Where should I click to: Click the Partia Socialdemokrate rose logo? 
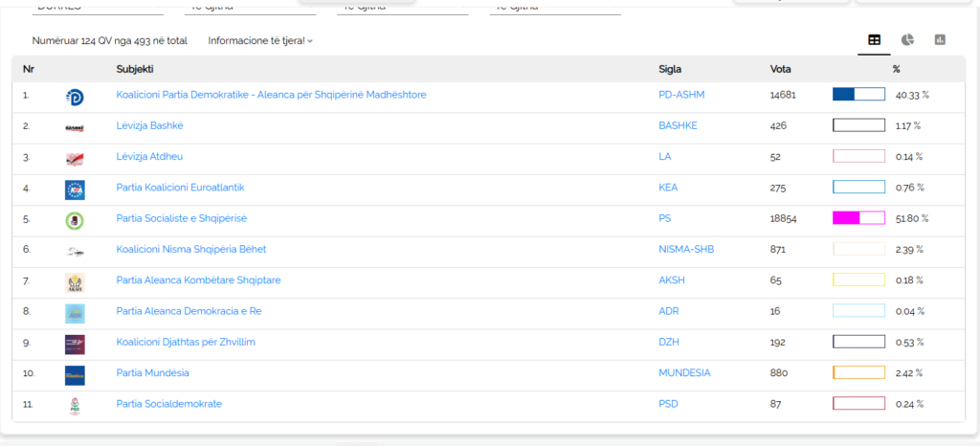point(75,405)
